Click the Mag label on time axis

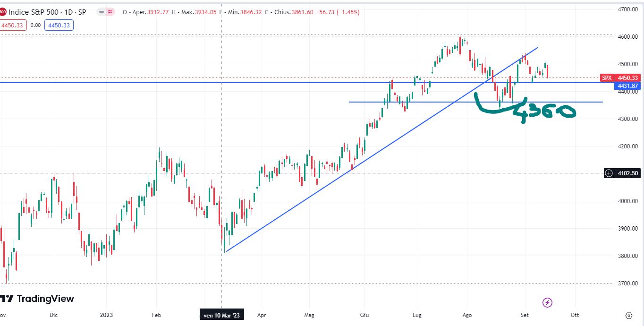(x=309, y=315)
